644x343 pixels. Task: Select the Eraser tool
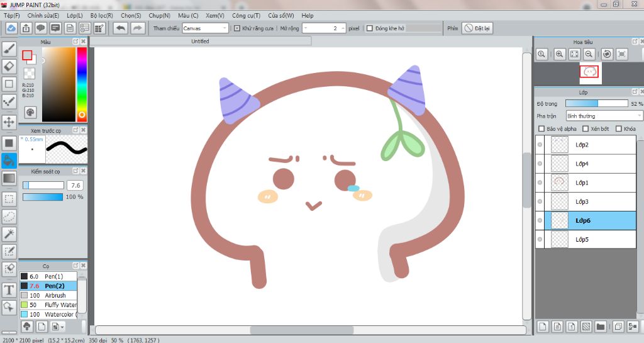point(9,66)
